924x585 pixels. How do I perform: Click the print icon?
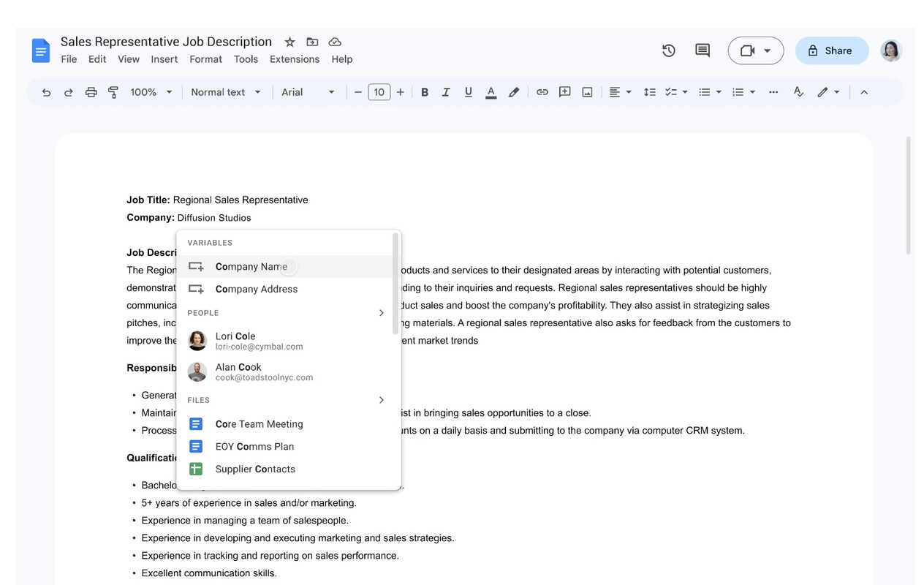click(x=91, y=92)
